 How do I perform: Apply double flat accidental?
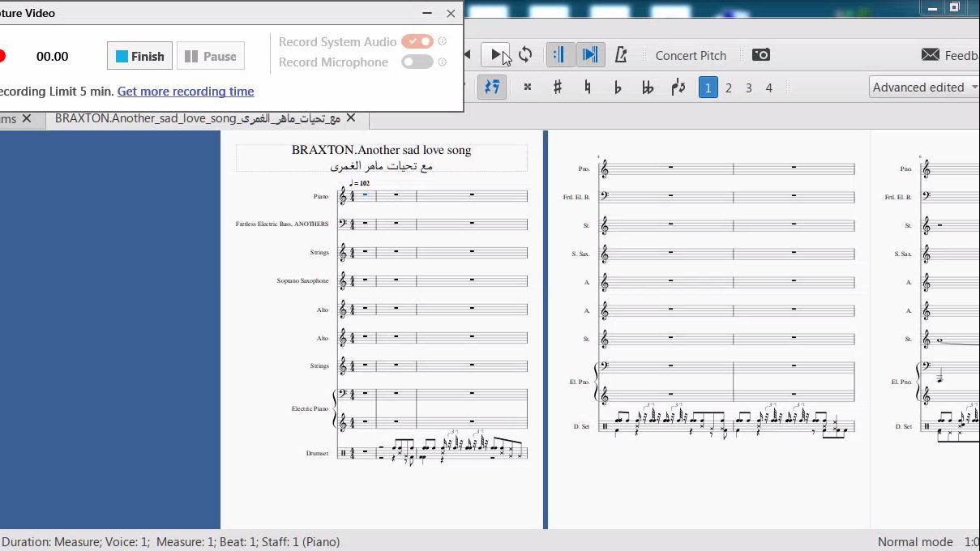click(648, 88)
